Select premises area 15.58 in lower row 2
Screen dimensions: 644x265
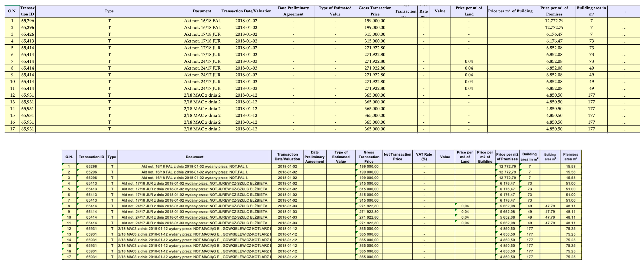tap(571, 172)
